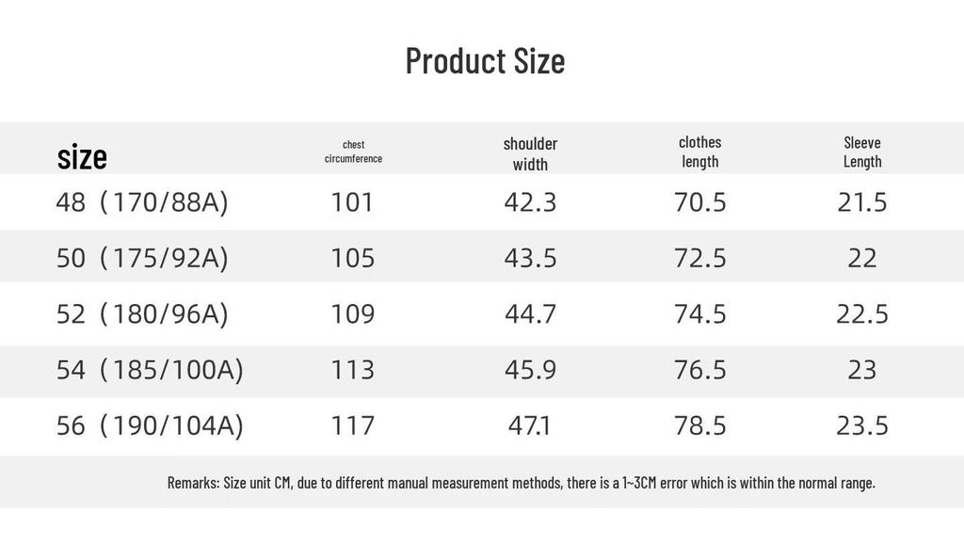Click the Remarks note about measurement error

click(x=522, y=483)
